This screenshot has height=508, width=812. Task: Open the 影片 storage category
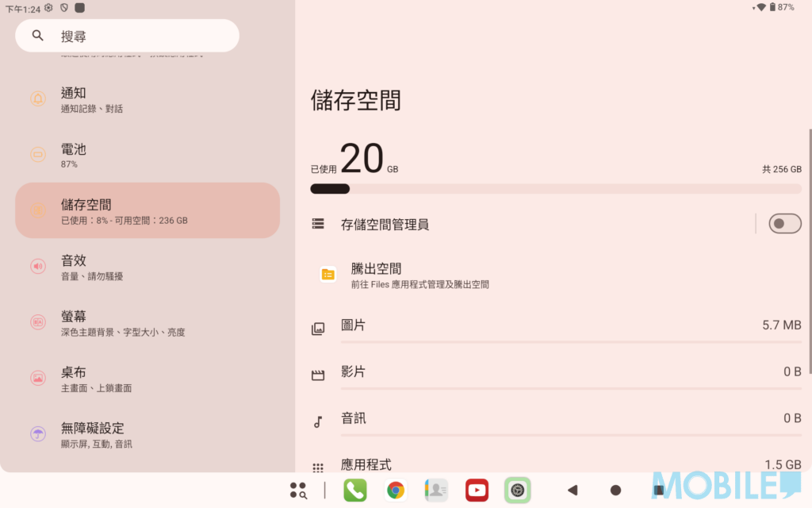555,373
